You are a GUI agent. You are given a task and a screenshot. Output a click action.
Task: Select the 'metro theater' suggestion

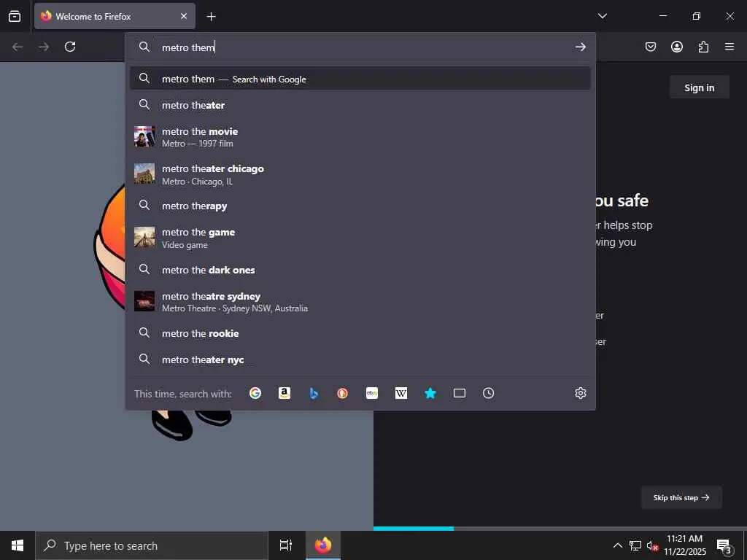pyautogui.click(x=360, y=105)
